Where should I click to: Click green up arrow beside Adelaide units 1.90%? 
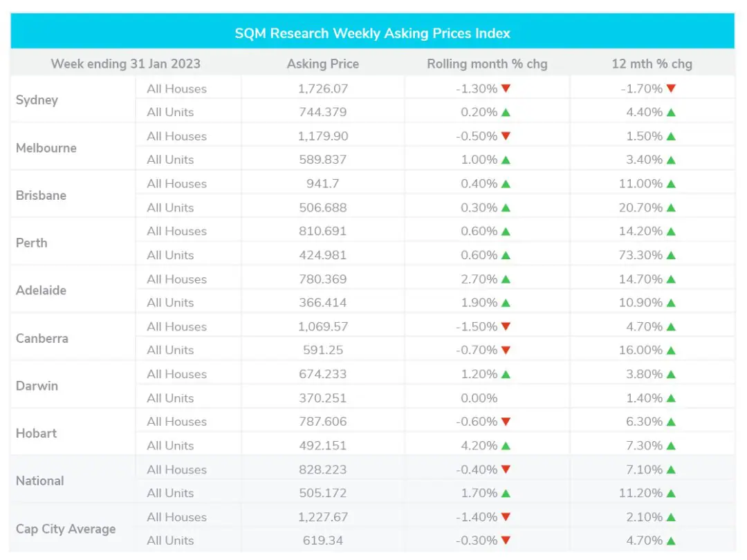click(506, 303)
